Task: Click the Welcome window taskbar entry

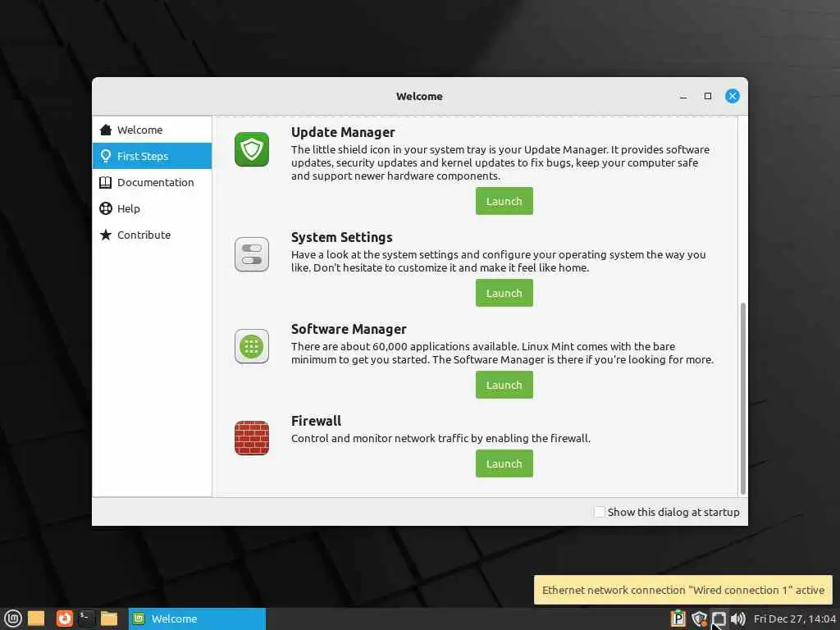Action: tap(197, 619)
